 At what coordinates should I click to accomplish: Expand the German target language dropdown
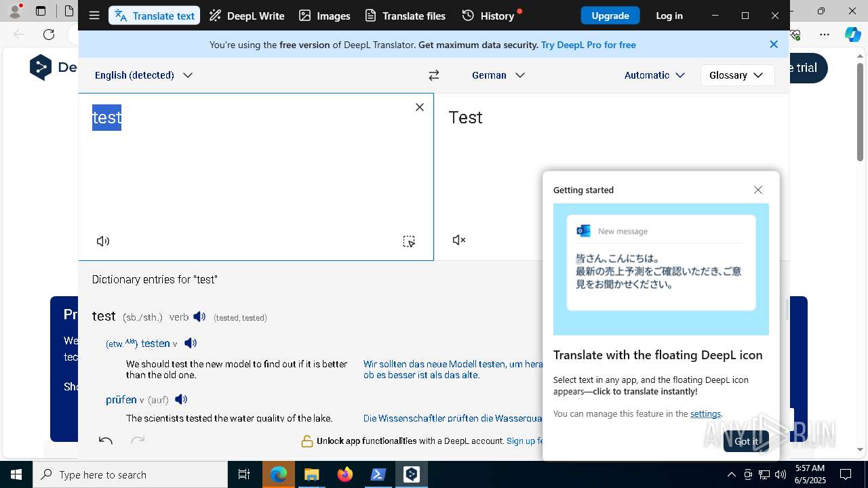(498, 75)
